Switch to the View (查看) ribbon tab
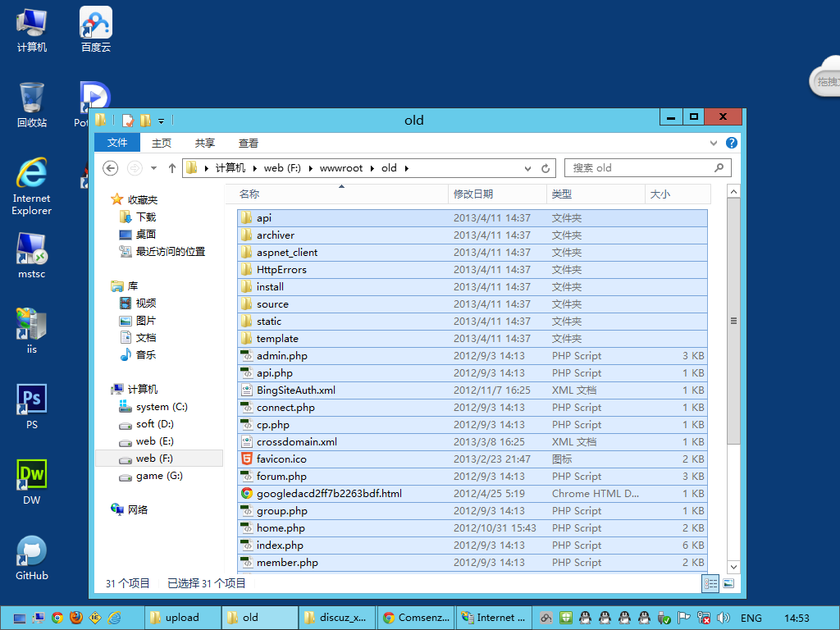 pos(248,143)
